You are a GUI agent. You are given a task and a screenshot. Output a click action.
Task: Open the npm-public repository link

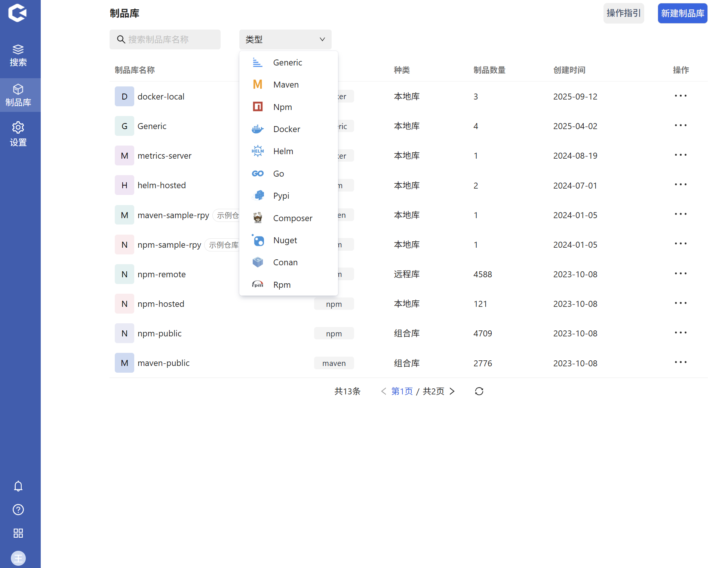[x=159, y=333]
